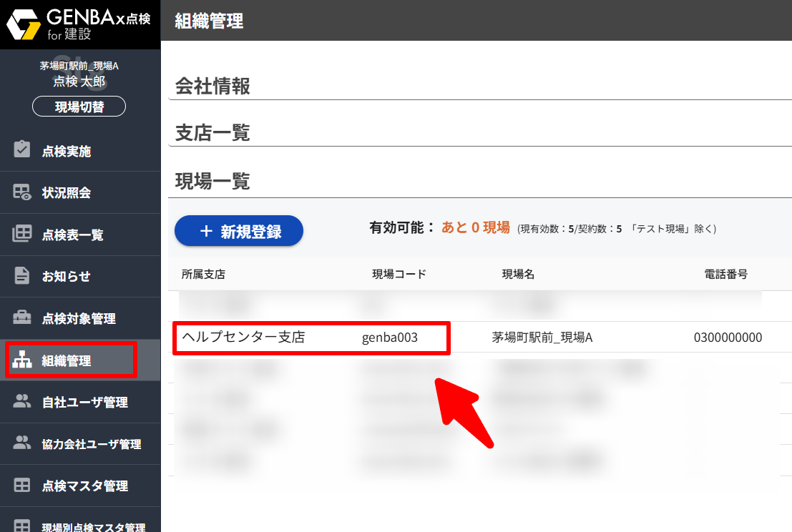Viewport: 792px width, 532px height.
Task: Click the 点検対象管理 toolbox icon
Action: coord(22,318)
